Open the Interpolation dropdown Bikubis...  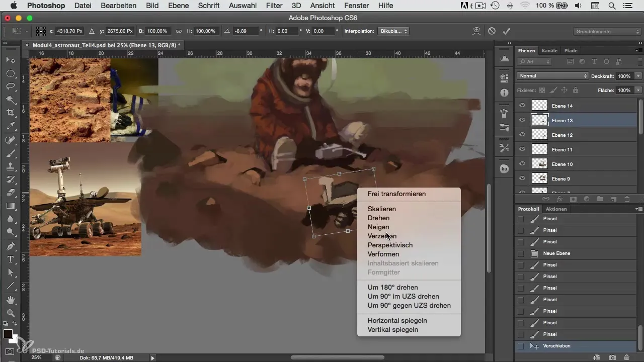(392, 31)
